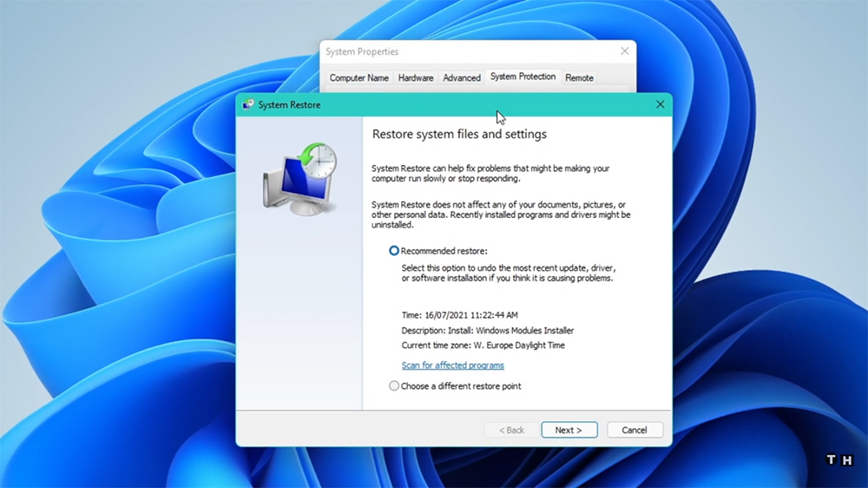
Task: Click the Next button
Action: point(569,430)
